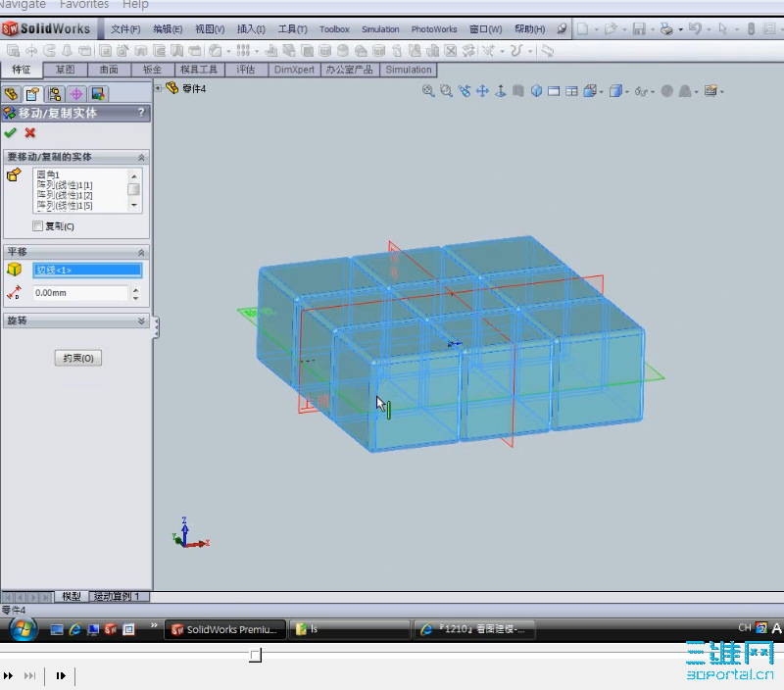The image size is (784, 690).
Task: Open the DimXpertManager tab icon
Action: tap(76, 94)
